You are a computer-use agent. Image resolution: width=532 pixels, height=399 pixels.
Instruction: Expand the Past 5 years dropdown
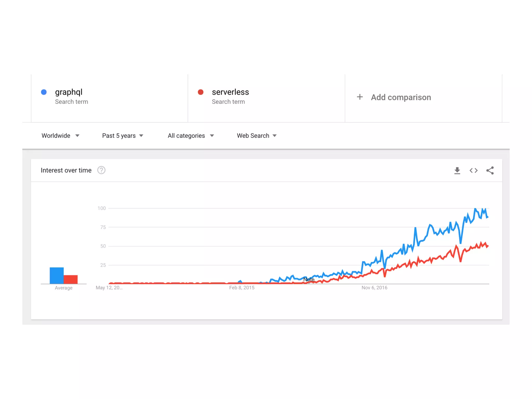122,136
